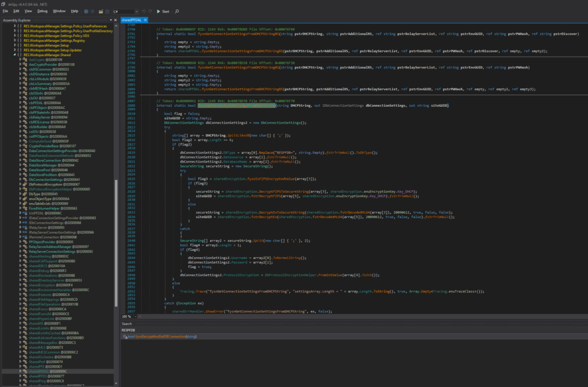Expand the DbConnectionSettings class node

20,179
